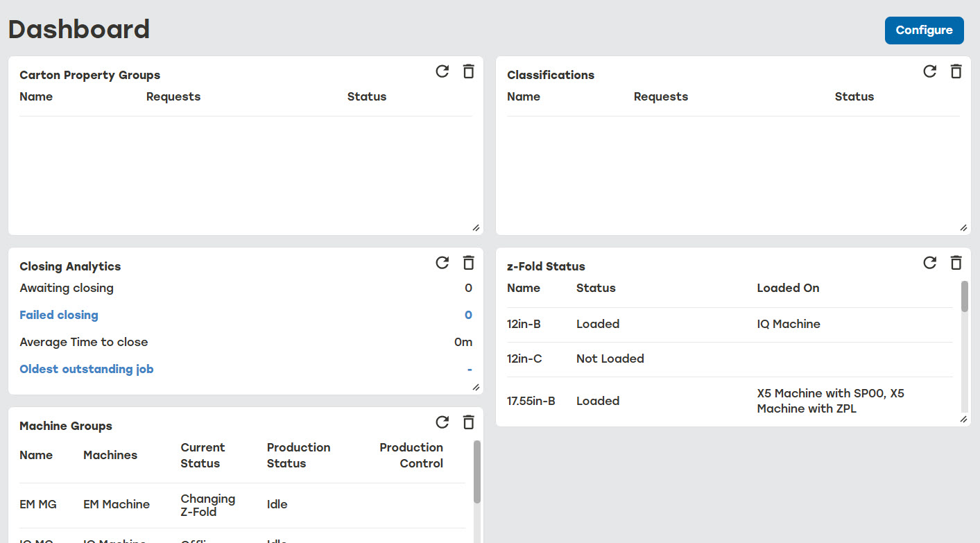Refresh the Classifications widget
This screenshot has width=980, height=543.
tap(929, 71)
